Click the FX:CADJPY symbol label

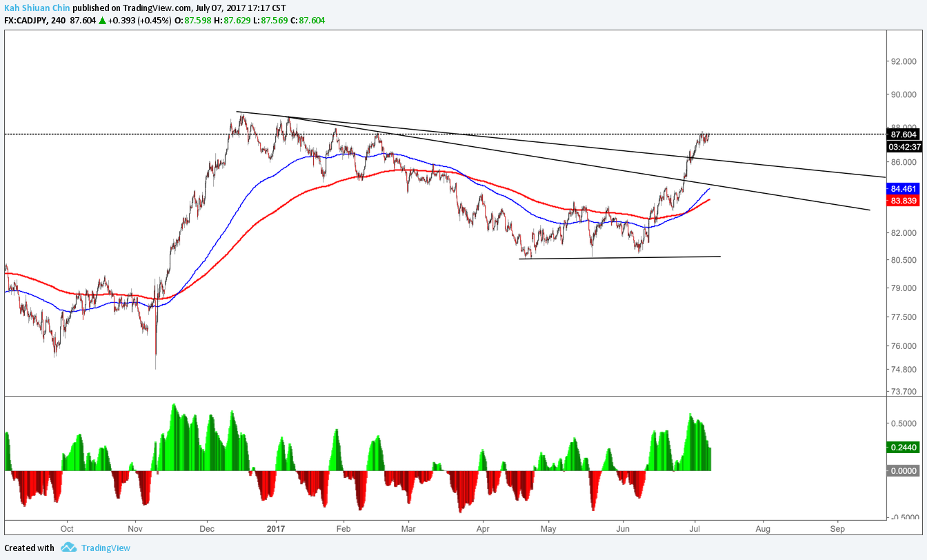pyautogui.click(x=26, y=21)
